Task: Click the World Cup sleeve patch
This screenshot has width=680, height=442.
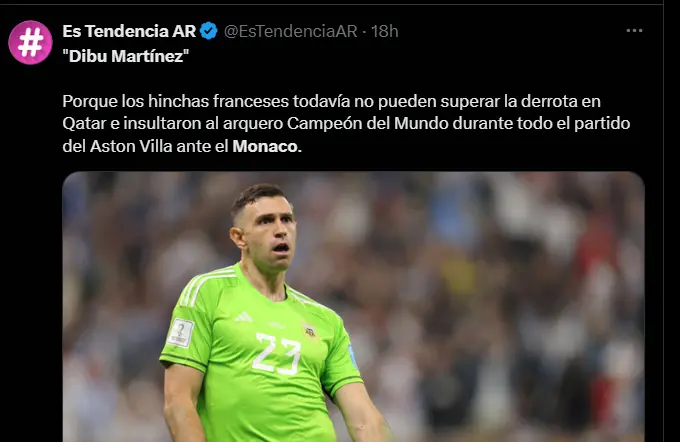Action: (180, 333)
